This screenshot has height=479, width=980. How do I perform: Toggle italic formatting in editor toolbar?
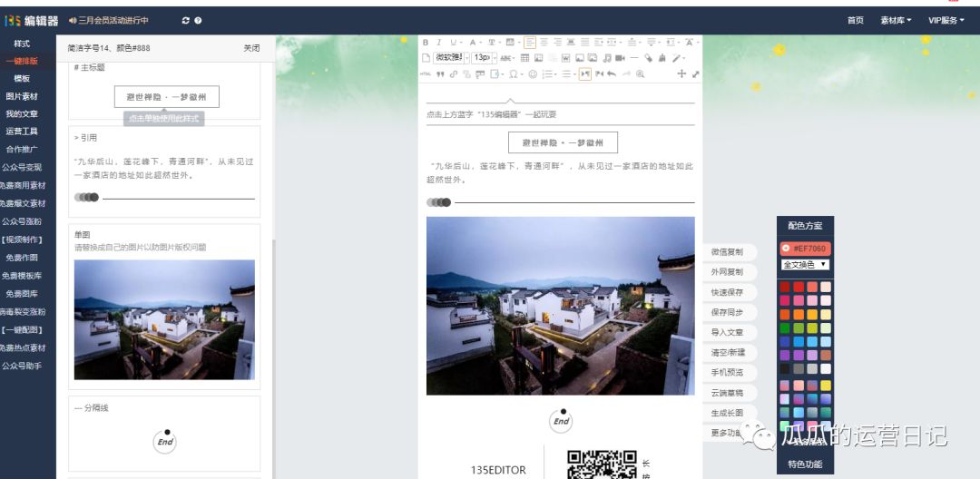(x=439, y=43)
